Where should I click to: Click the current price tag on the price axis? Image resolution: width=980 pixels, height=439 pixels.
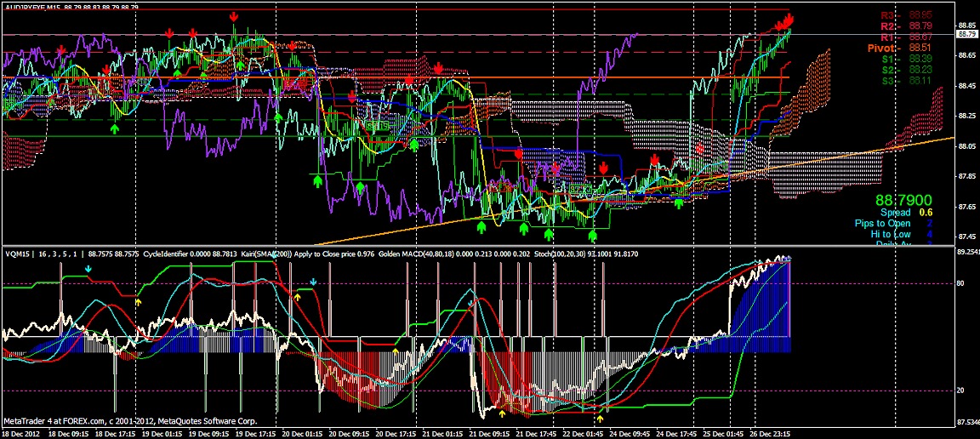tap(967, 35)
